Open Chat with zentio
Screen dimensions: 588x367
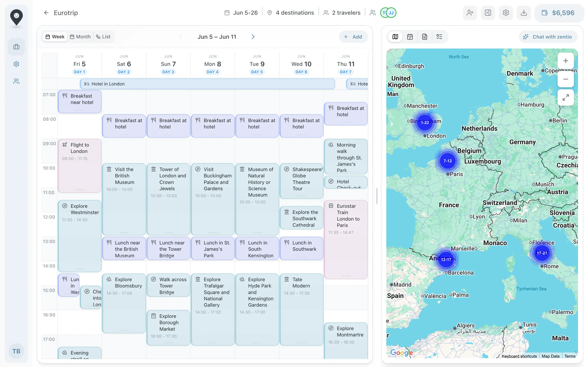click(x=548, y=37)
